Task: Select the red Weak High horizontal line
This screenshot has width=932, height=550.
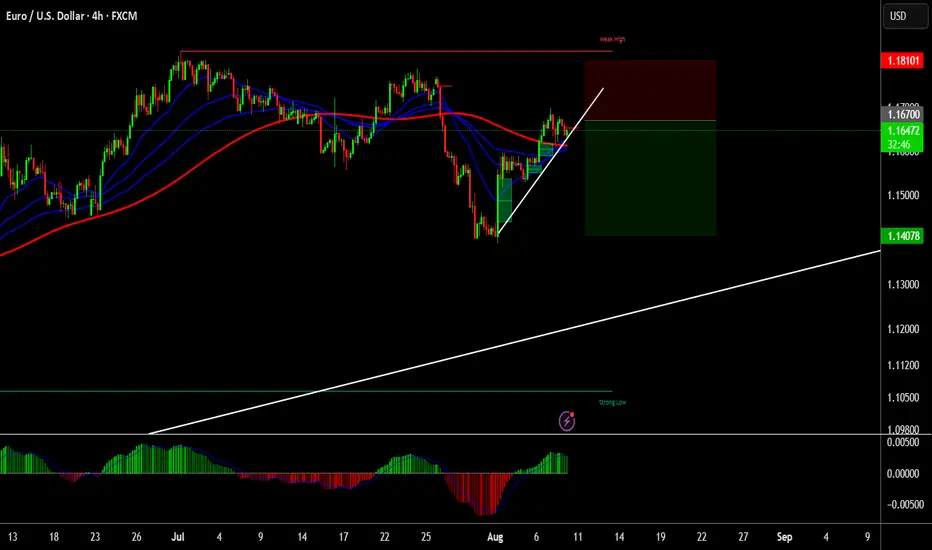Action: click(396, 52)
